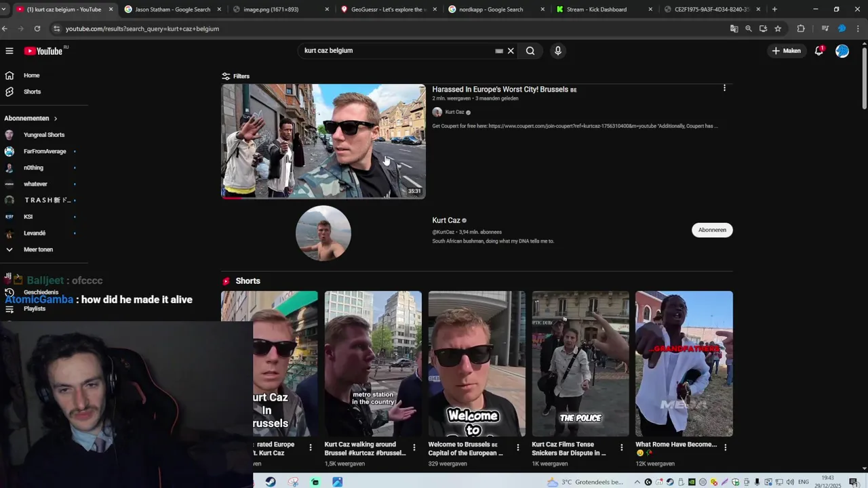Open options for 'Snickers Bar Dispute' short
This screenshot has height=488, width=868.
(x=622, y=447)
